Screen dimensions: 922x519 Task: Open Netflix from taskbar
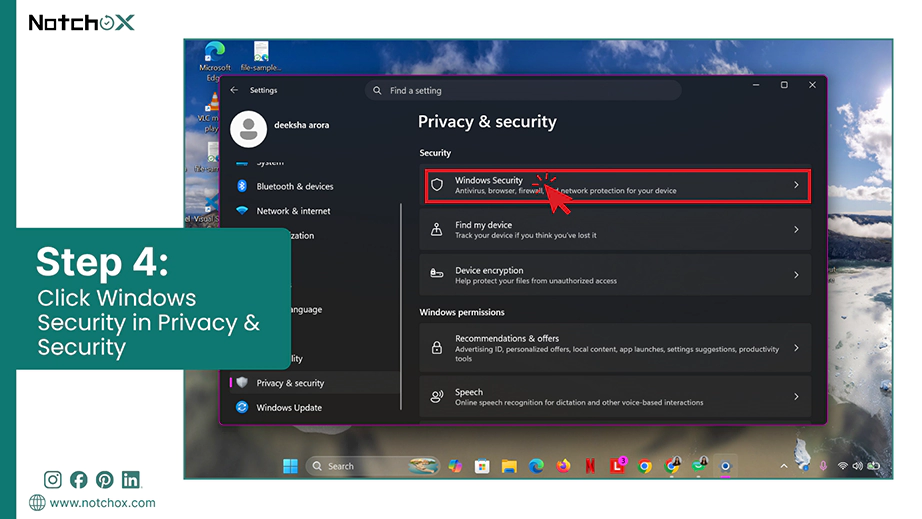pos(590,466)
